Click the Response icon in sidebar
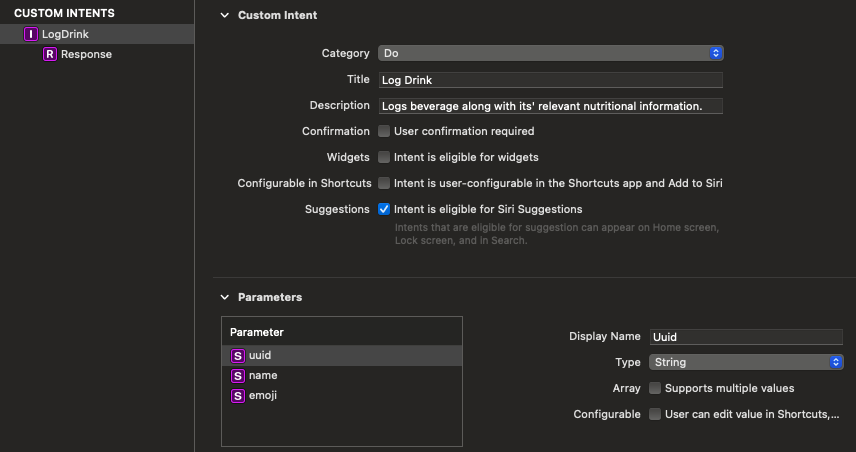The width and height of the screenshot is (856, 452). [50, 54]
